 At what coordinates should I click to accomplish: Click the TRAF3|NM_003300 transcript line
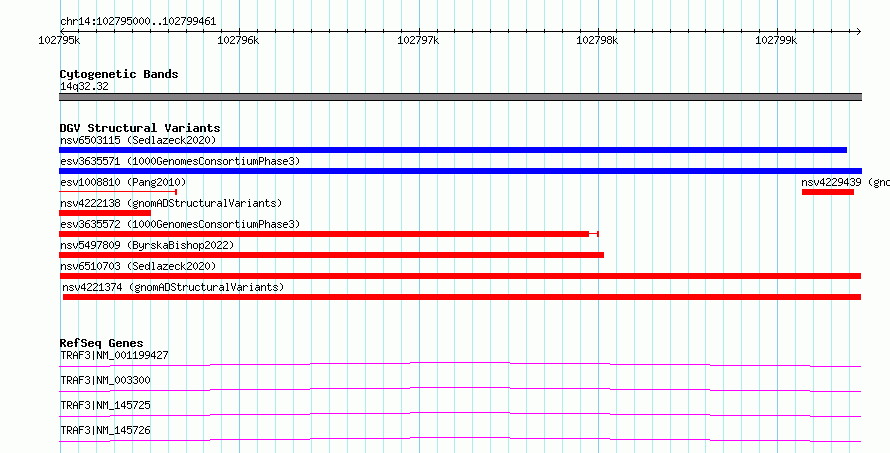point(460,389)
